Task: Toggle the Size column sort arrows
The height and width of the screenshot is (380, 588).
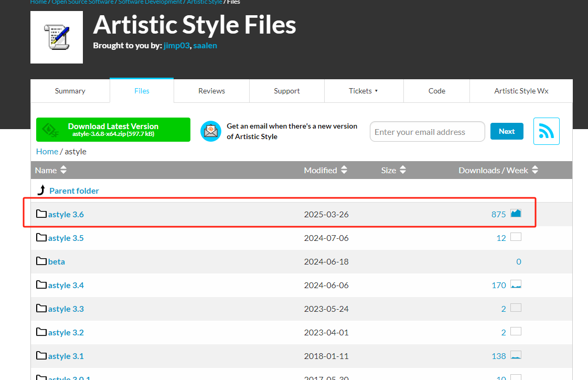Action: click(403, 170)
